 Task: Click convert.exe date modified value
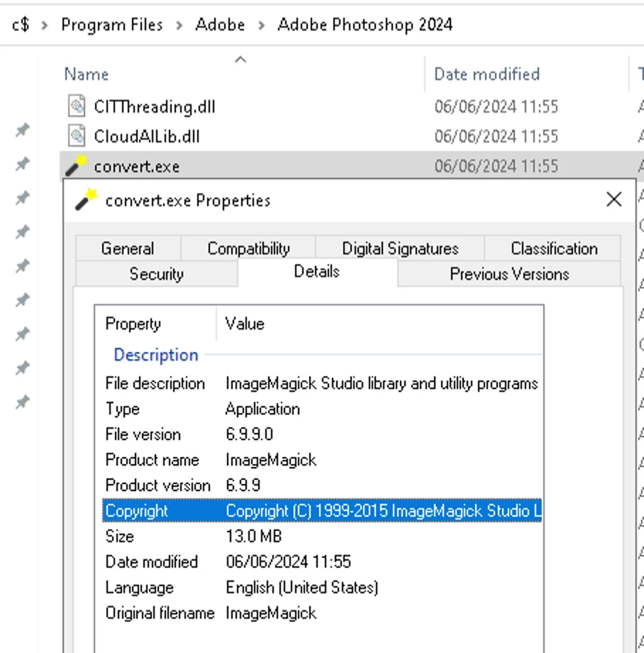tap(496, 166)
